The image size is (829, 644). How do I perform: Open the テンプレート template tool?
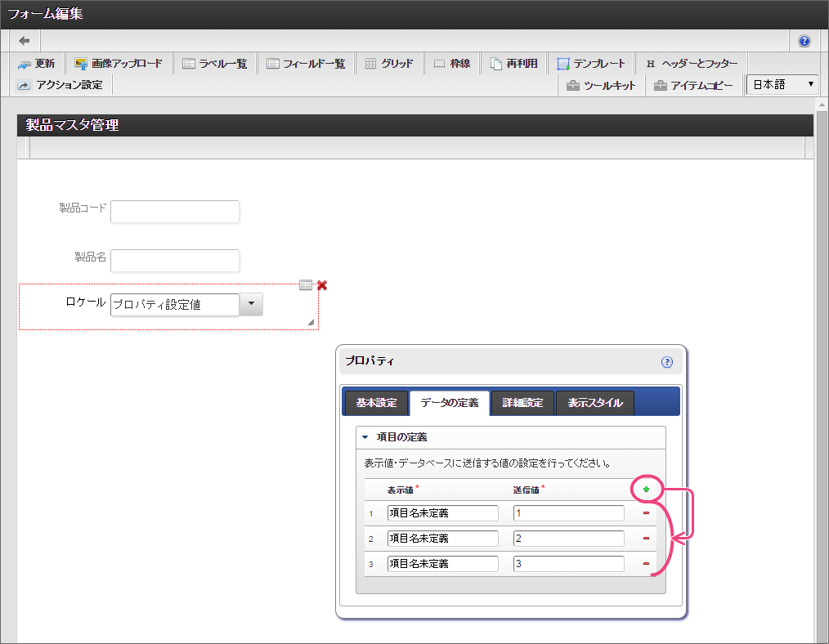point(591,64)
